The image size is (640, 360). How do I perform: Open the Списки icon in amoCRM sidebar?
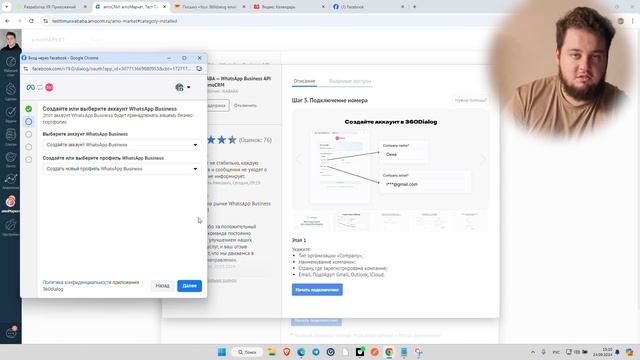coord(11,136)
